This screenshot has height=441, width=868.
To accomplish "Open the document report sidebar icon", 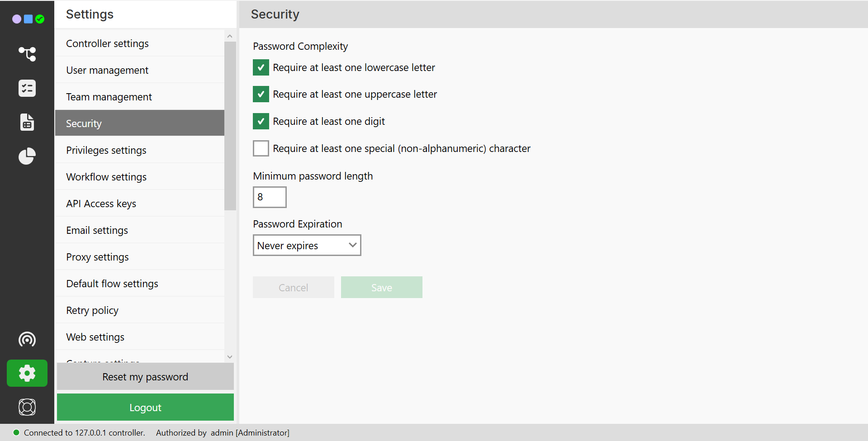I will pos(27,122).
